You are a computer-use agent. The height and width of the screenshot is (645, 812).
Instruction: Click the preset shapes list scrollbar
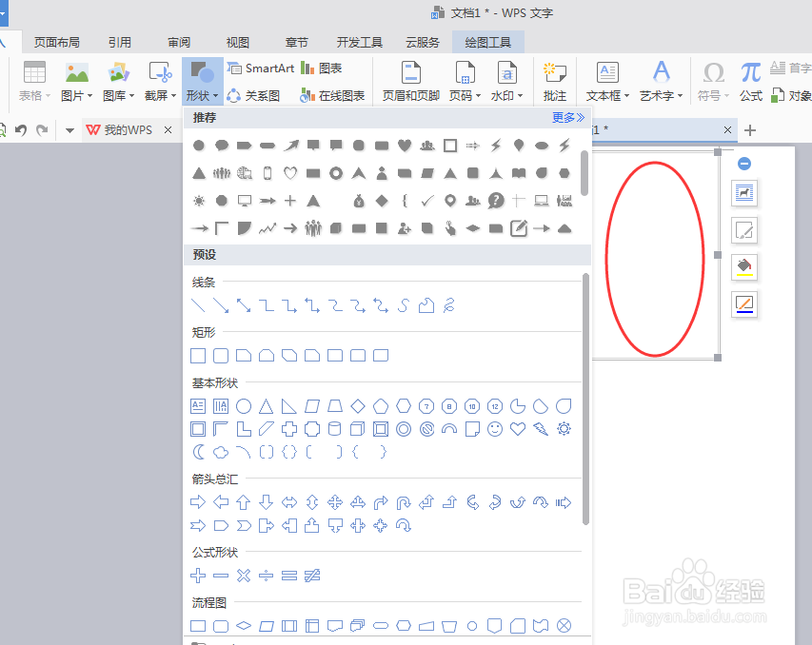click(585, 399)
